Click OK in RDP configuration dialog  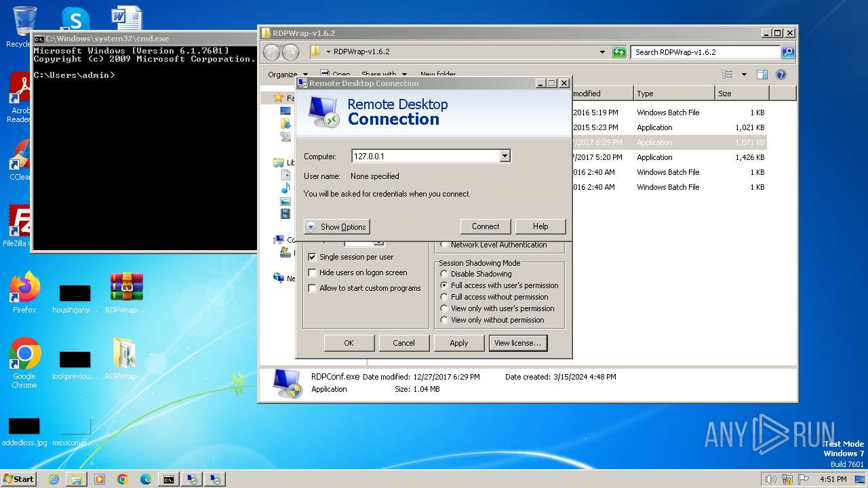tap(349, 343)
